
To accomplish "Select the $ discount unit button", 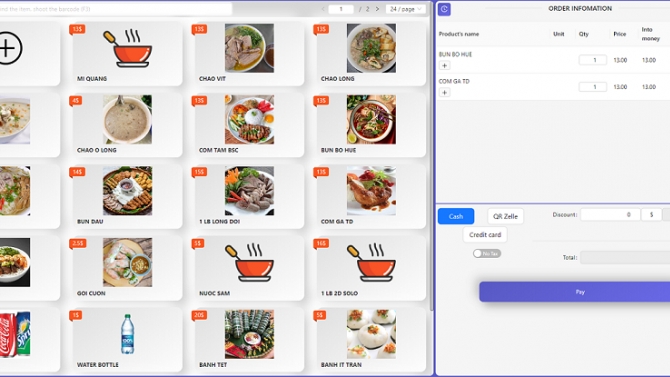I will [x=651, y=215].
